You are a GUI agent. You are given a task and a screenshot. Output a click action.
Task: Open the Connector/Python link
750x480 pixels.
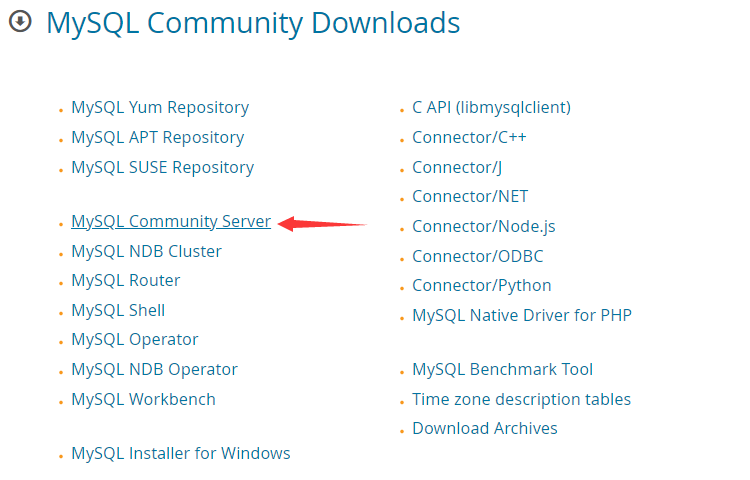pyautogui.click(x=482, y=286)
